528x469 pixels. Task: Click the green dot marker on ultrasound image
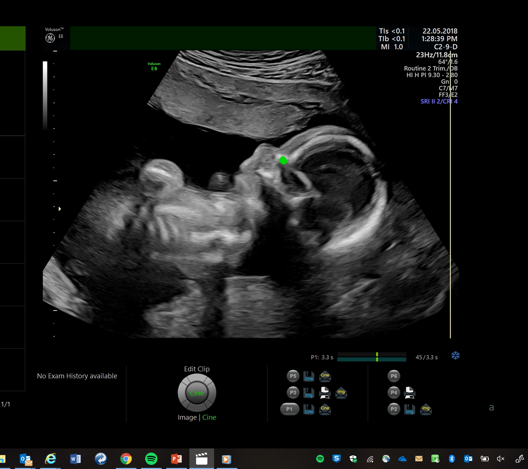[283, 161]
